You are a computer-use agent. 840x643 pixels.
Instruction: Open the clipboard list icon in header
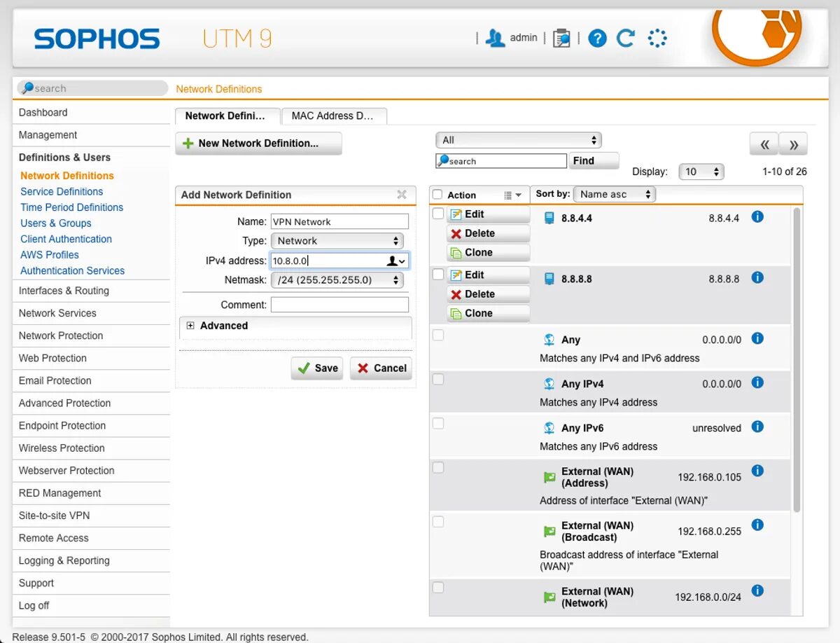pos(561,38)
